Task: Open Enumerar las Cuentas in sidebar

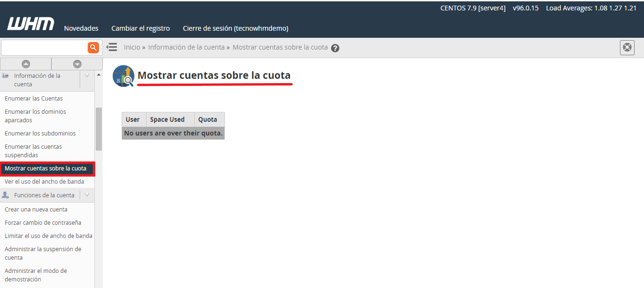Action: point(33,99)
